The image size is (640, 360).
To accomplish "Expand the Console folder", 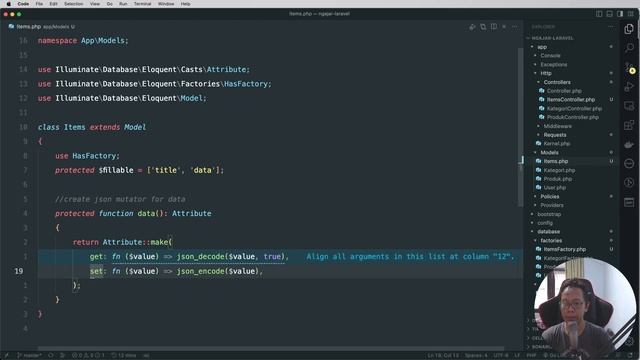I will point(550,56).
